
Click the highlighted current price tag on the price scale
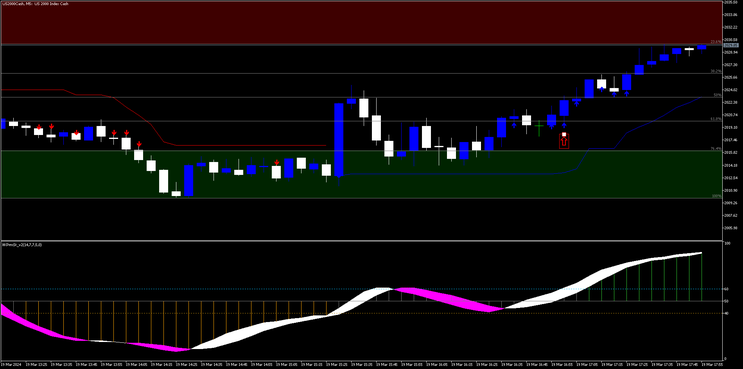coord(732,45)
